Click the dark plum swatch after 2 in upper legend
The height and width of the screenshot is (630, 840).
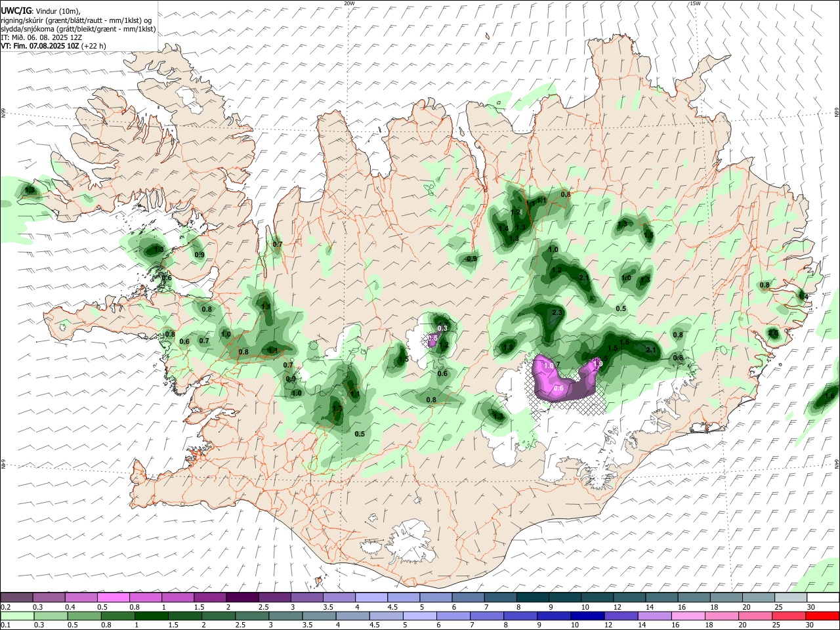tap(242, 598)
